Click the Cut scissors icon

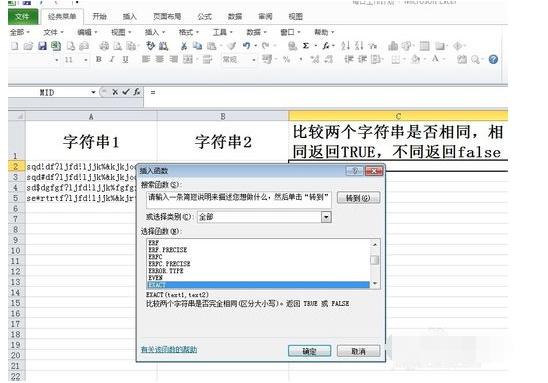[184, 46]
